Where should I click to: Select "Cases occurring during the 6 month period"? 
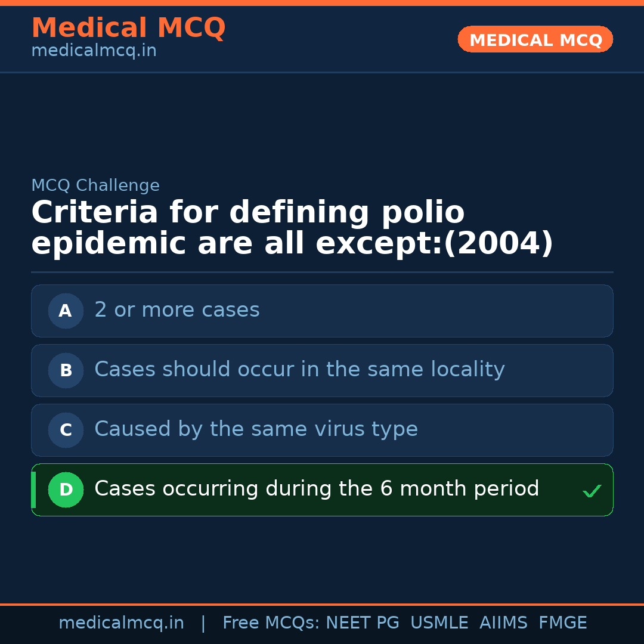click(x=317, y=489)
